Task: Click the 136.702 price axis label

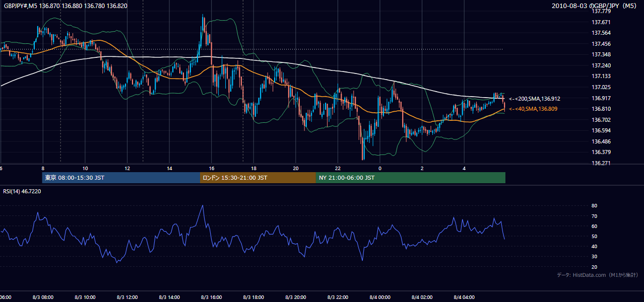Action: pyautogui.click(x=601, y=120)
